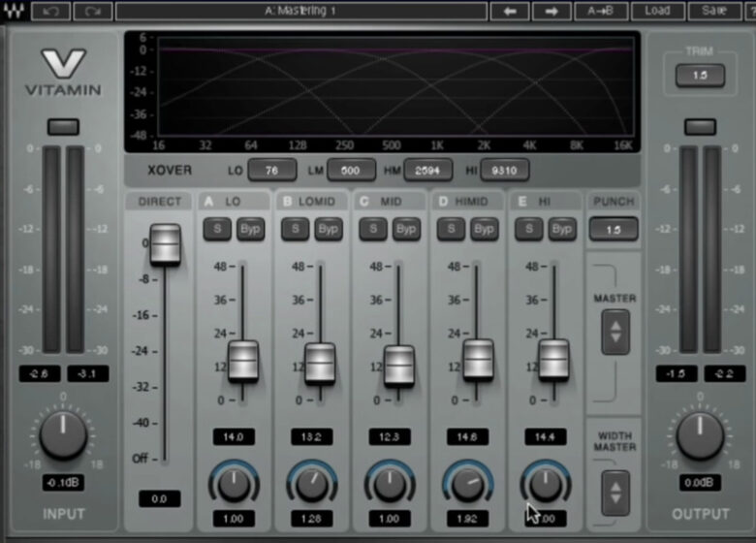The width and height of the screenshot is (756, 543).
Task: Click the HIMID band level value 14.6
Action: tap(467, 437)
